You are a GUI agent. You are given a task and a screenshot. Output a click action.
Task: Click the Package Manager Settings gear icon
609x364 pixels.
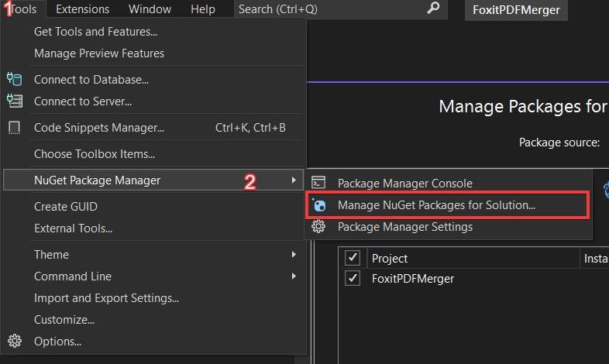pyautogui.click(x=318, y=226)
